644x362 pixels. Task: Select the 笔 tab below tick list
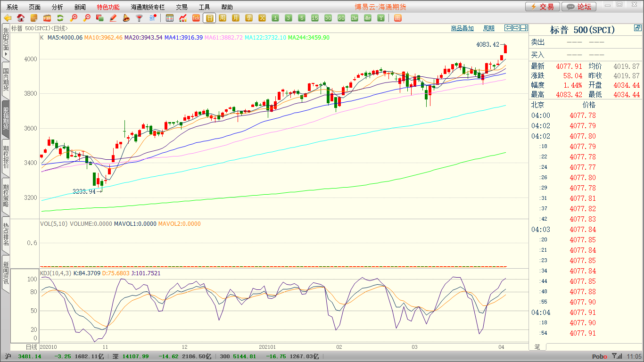pos(537,346)
